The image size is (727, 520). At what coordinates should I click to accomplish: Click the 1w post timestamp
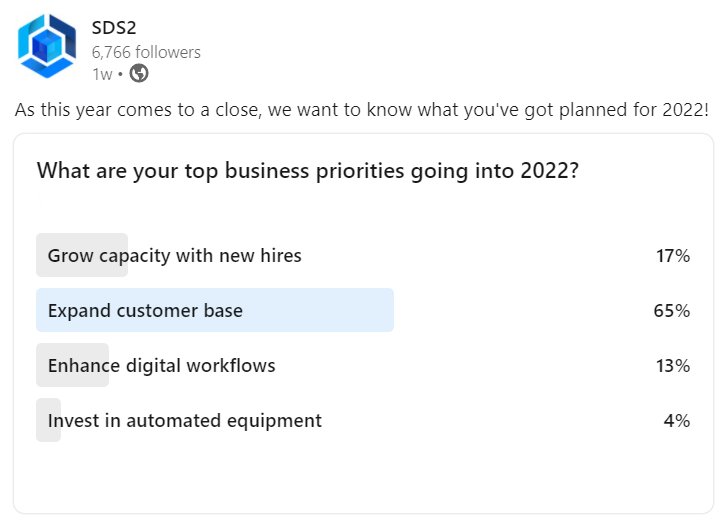click(102, 74)
